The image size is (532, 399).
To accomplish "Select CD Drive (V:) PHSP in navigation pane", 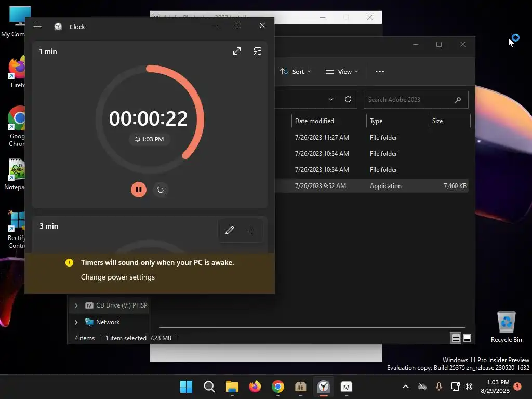I will click(116, 305).
